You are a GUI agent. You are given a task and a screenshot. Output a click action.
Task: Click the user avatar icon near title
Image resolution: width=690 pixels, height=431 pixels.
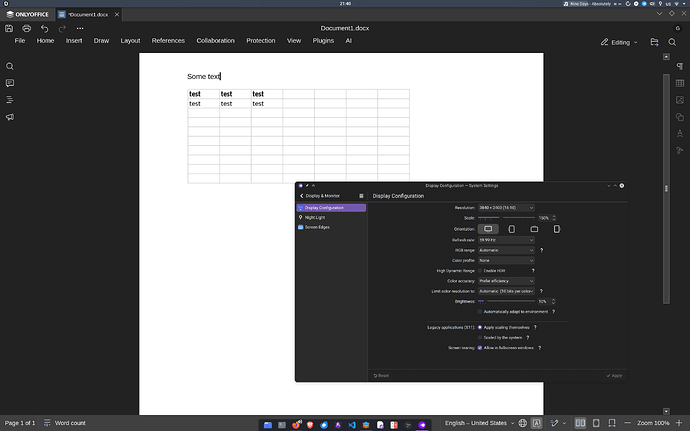678,28
